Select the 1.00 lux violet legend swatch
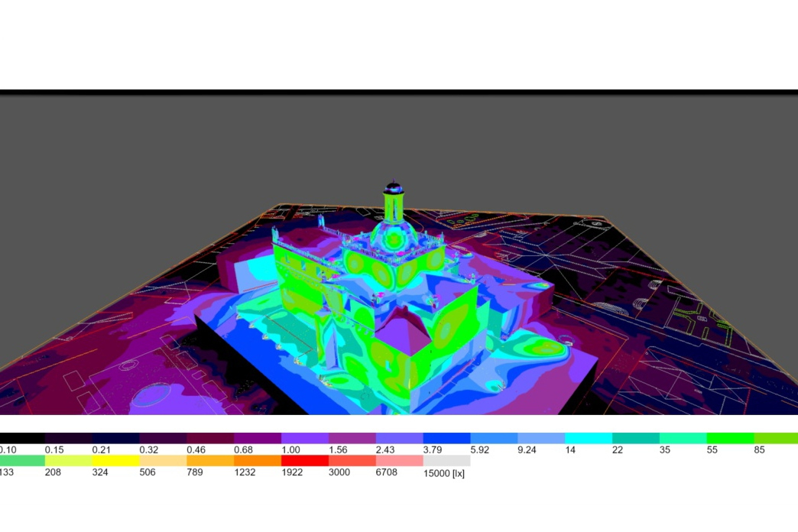 [x=304, y=439]
